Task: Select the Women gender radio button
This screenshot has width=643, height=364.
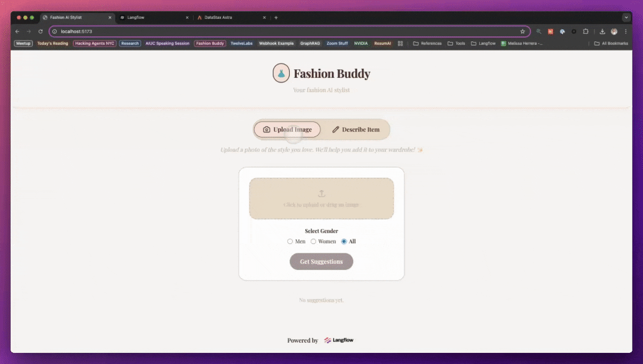Action: tap(313, 241)
